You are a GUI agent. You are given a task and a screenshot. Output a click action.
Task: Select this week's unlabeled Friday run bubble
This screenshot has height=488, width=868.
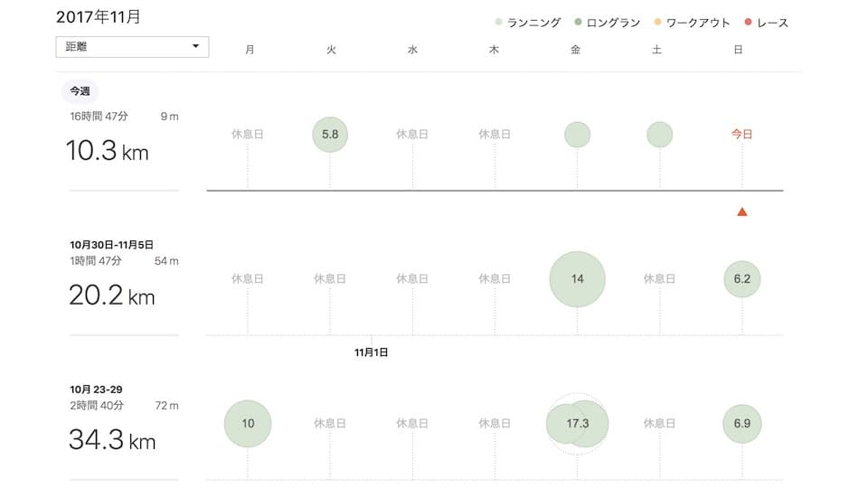coord(577,135)
